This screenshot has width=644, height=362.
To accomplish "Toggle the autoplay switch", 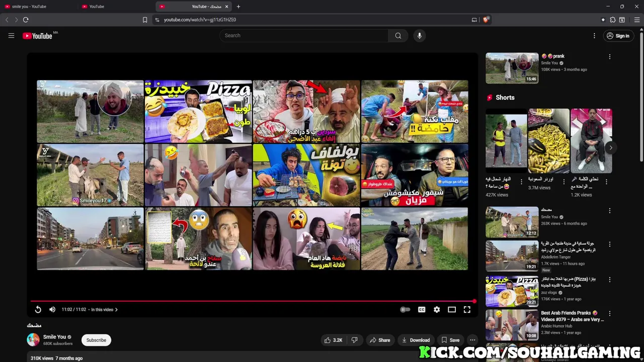I will [405, 310].
